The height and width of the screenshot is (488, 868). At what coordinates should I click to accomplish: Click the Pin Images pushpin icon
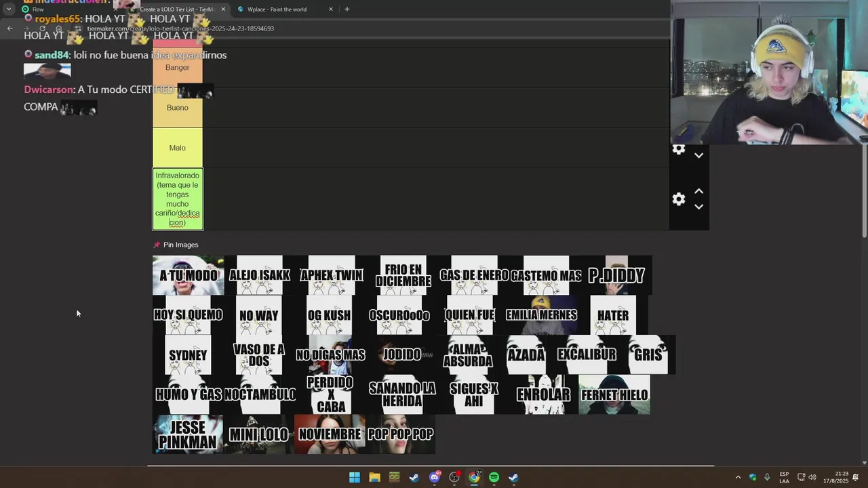157,245
